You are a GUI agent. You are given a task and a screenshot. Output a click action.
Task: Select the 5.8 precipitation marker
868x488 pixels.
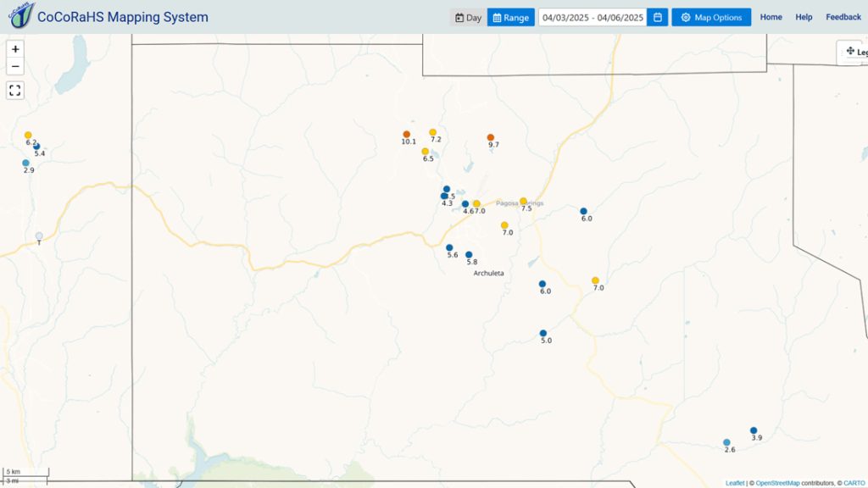click(x=469, y=255)
